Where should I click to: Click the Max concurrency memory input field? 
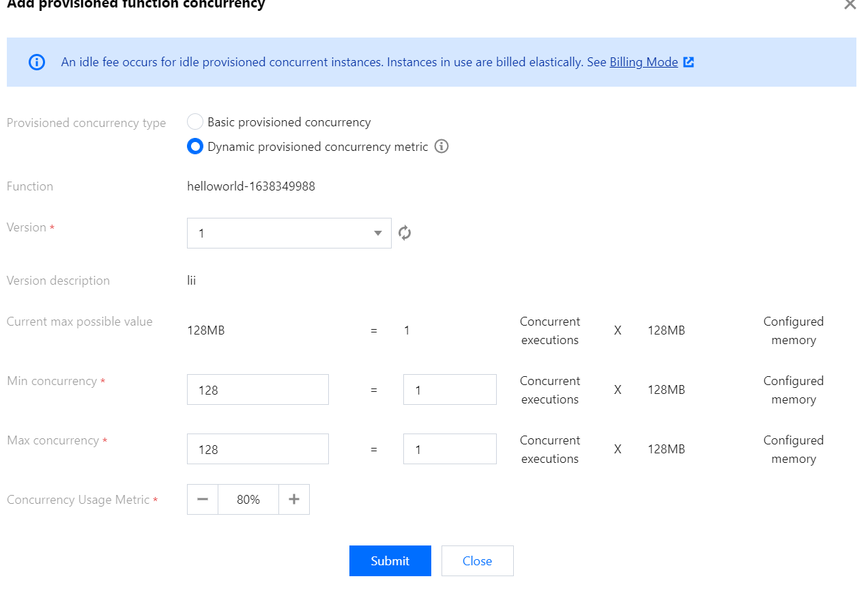click(257, 449)
